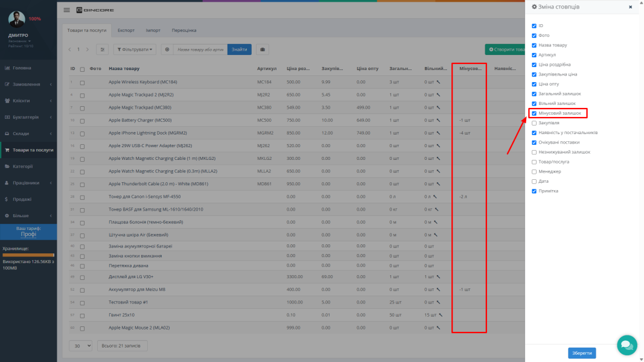Screen dimensions: 644x362
Task: Open Головна in the sidebar
Action: [28, 68]
